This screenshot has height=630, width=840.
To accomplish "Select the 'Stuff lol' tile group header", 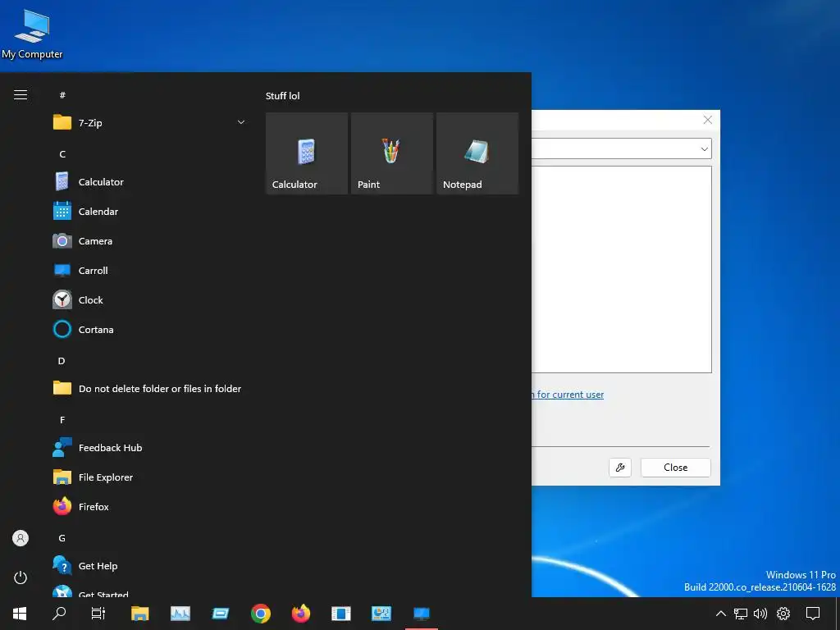I will click(x=283, y=96).
